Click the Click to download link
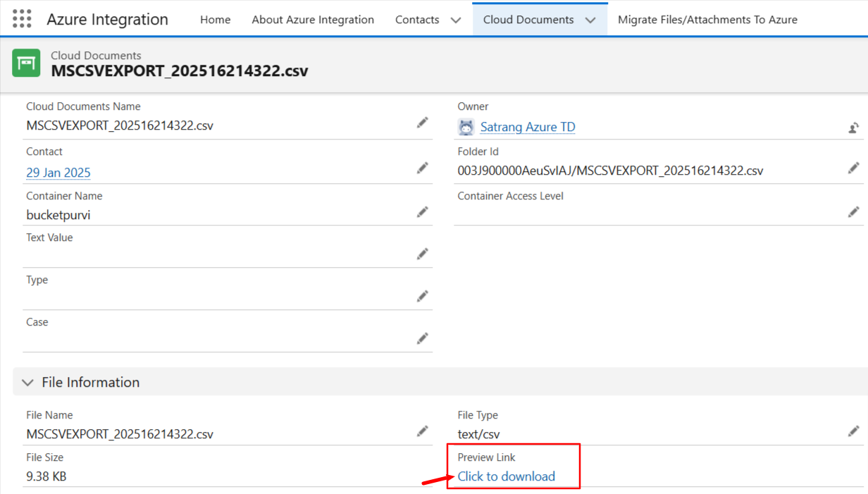Image resolution: width=868 pixels, height=494 pixels. pyautogui.click(x=507, y=476)
